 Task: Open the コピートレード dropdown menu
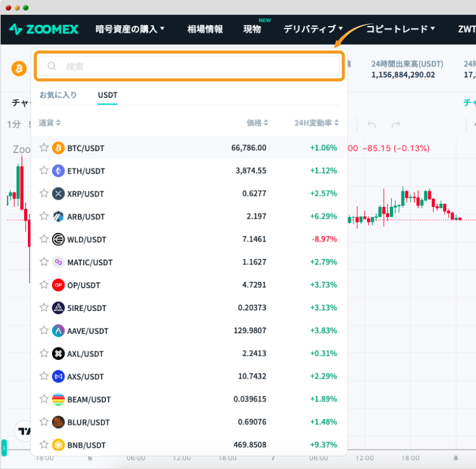(x=400, y=29)
